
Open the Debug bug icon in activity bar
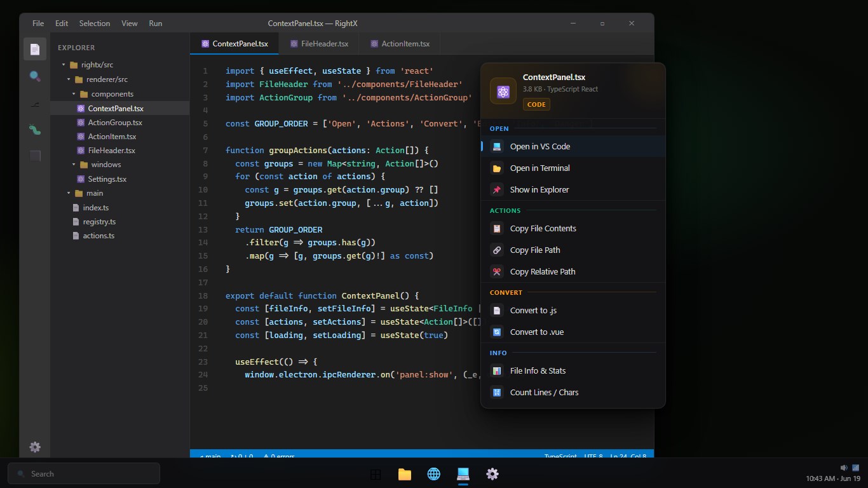click(35, 130)
